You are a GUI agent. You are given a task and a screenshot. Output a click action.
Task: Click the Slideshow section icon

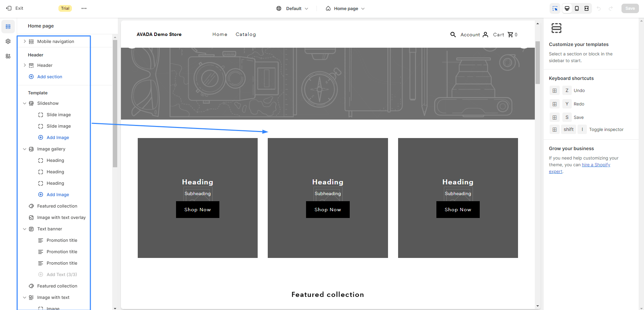point(31,103)
